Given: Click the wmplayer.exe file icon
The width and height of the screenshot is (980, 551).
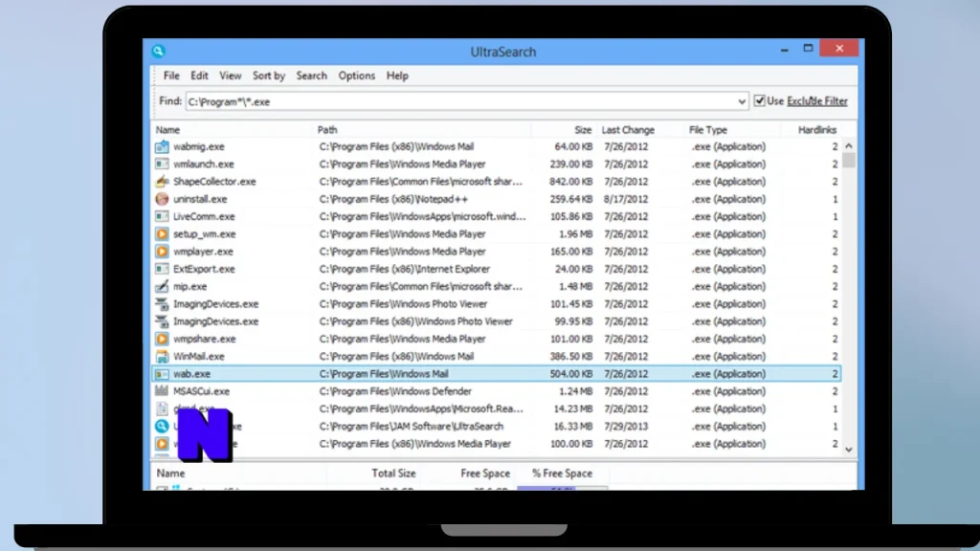Looking at the screenshot, I should 162,252.
